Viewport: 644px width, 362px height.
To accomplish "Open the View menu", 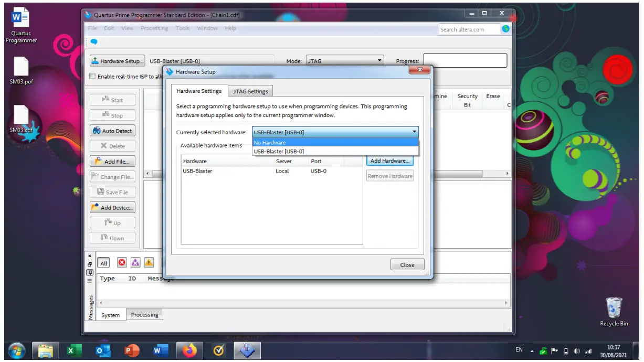I will tap(128, 28).
